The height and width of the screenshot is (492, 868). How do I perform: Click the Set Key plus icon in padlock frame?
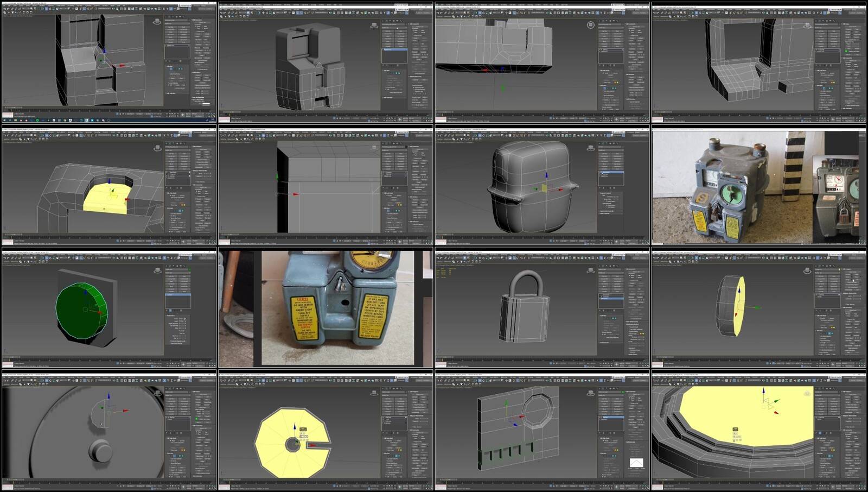(x=616, y=363)
